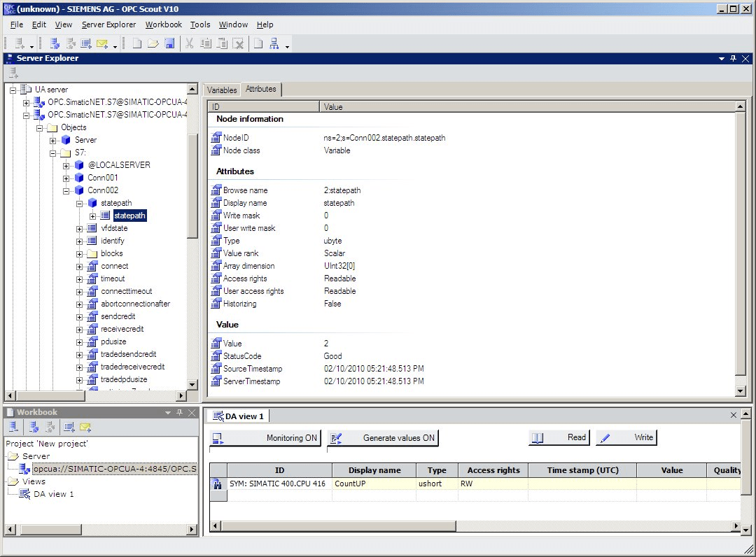The image size is (756, 557).
Task: Click the copy icon in main toolbar
Action: (206, 44)
